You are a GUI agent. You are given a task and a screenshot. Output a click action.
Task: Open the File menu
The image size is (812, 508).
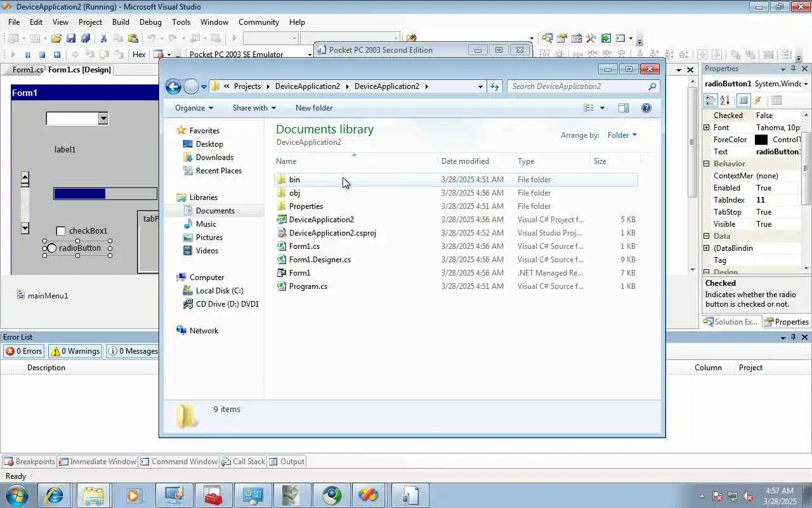[14, 22]
